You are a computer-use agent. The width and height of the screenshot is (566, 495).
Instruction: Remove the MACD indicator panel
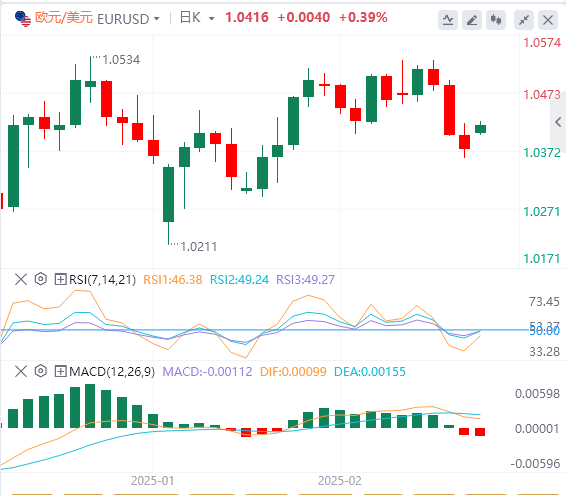click(x=21, y=372)
